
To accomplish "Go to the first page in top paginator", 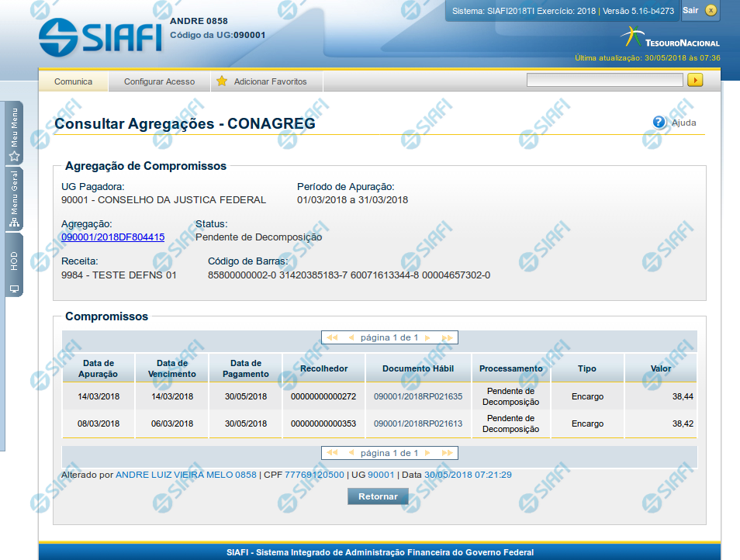I will click(x=333, y=338).
